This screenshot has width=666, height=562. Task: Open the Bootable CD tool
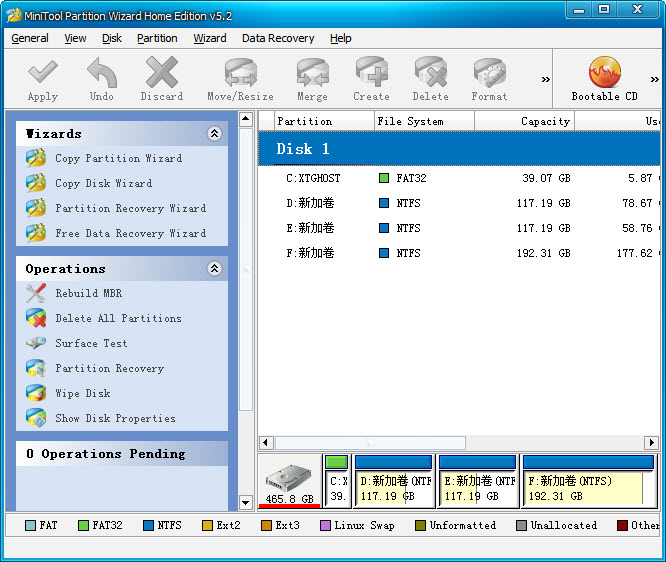coord(604,75)
